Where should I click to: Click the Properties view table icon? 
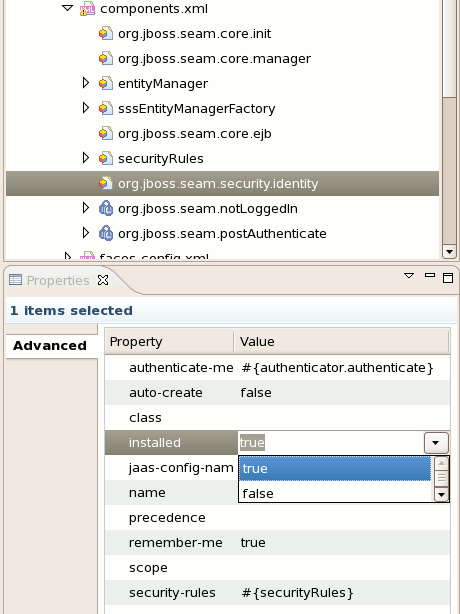(x=15, y=280)
